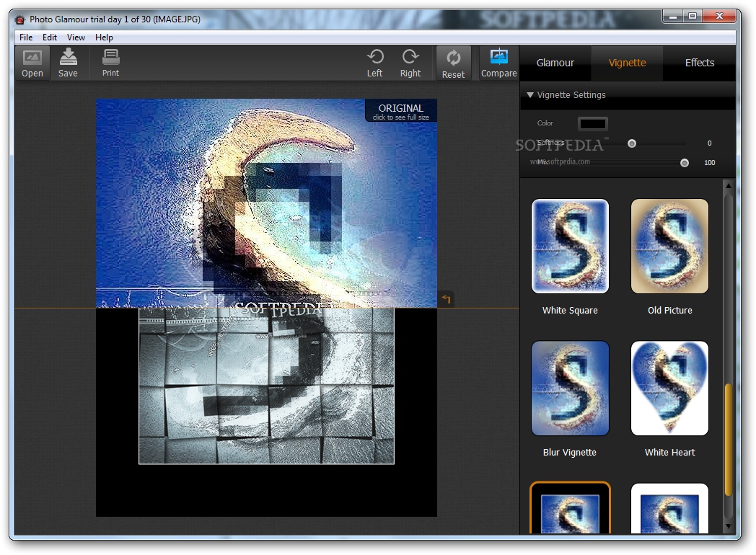The image size is (756, 555).
Task: Select the black frame vignette thumbnail
Action: [x=570, y=507]
